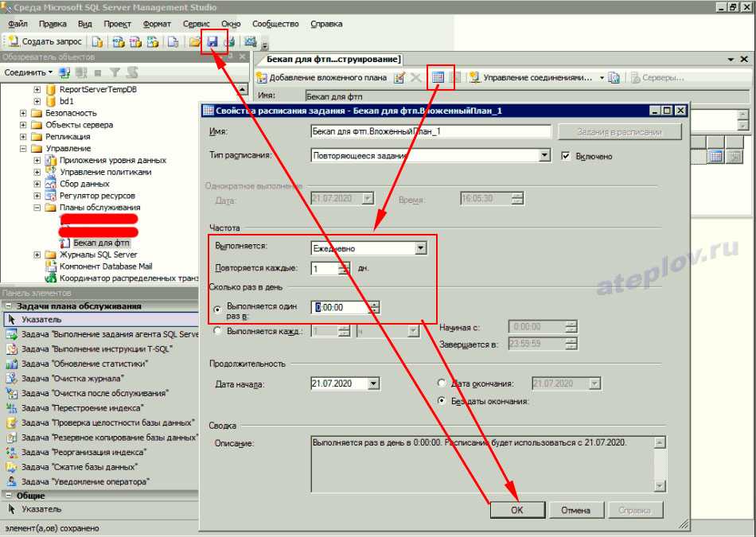Click the OK button in schedule dialog
Screen dimensions: 756x537
[x=517, y=510]
